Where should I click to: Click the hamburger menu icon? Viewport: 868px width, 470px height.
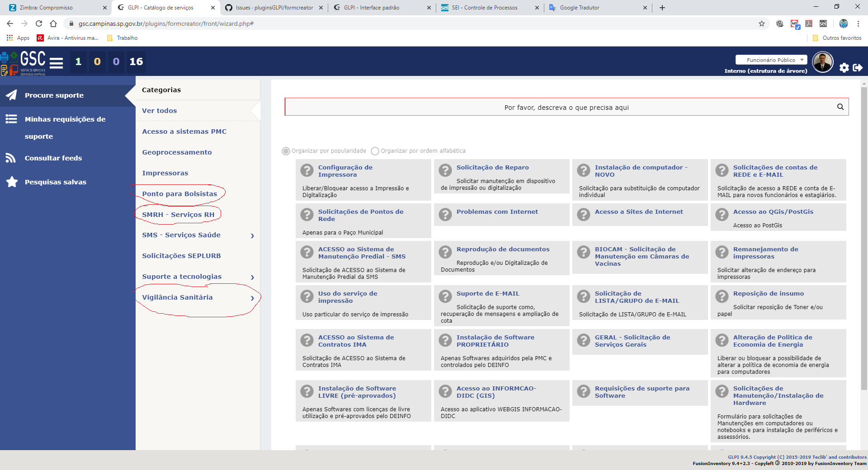pyautogui.click(x=57, y=63)
